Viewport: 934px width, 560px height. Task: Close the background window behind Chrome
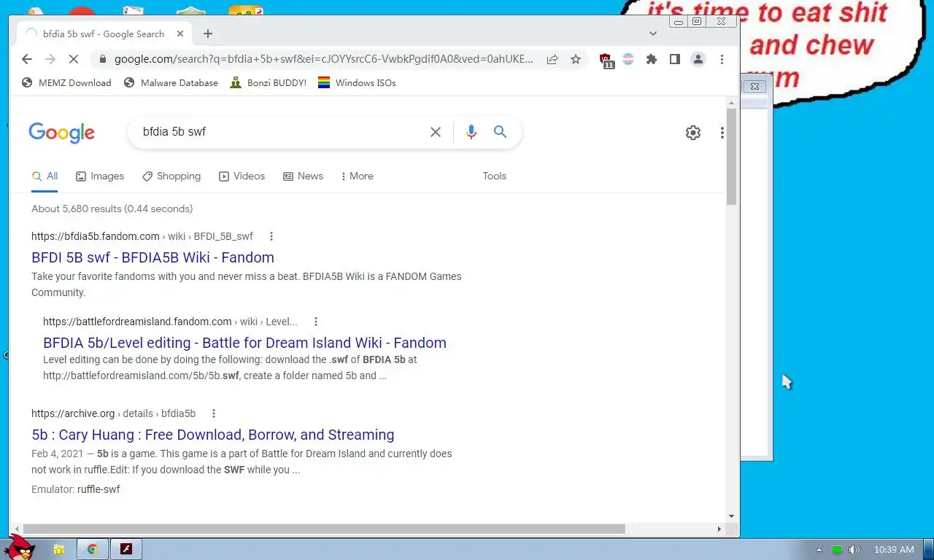click(754, 86)
